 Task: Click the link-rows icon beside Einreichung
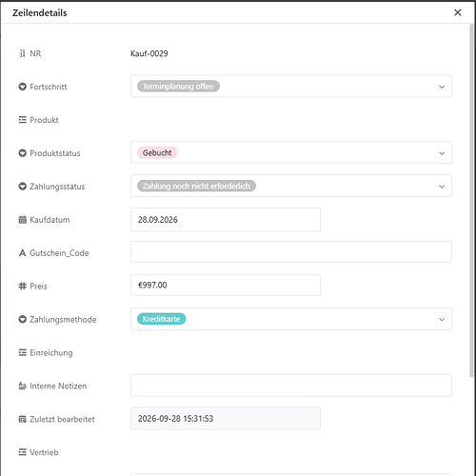[22, 352]
